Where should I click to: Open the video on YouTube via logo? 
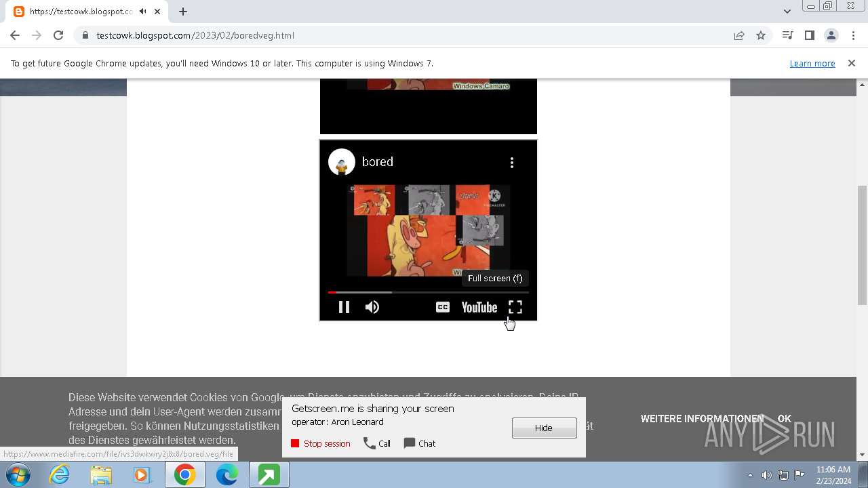tap(479, 307)
